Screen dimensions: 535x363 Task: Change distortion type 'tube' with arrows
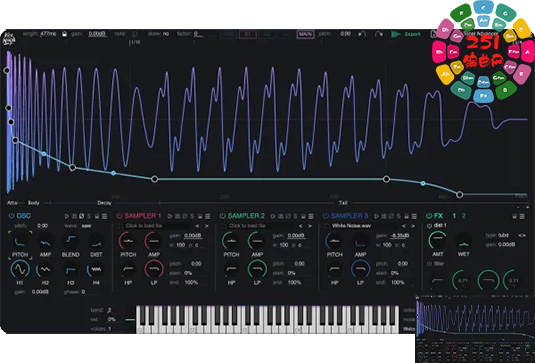[522, 235]
